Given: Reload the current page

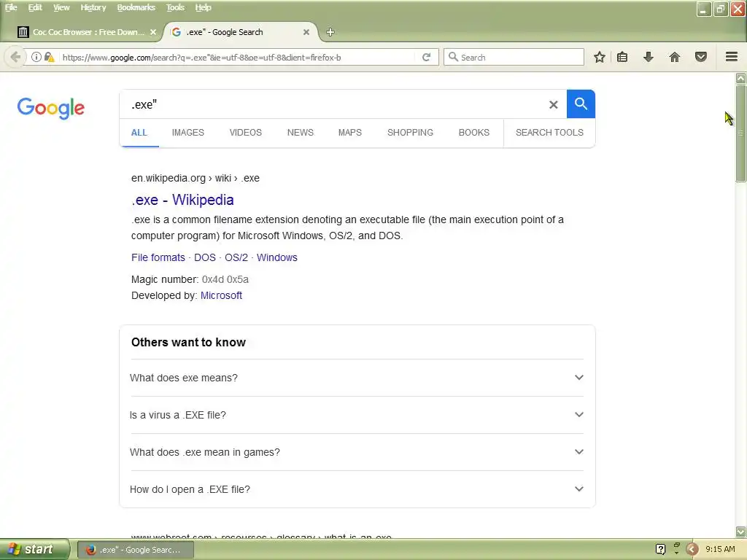Looking at the screenshot, I should point(426,57).
